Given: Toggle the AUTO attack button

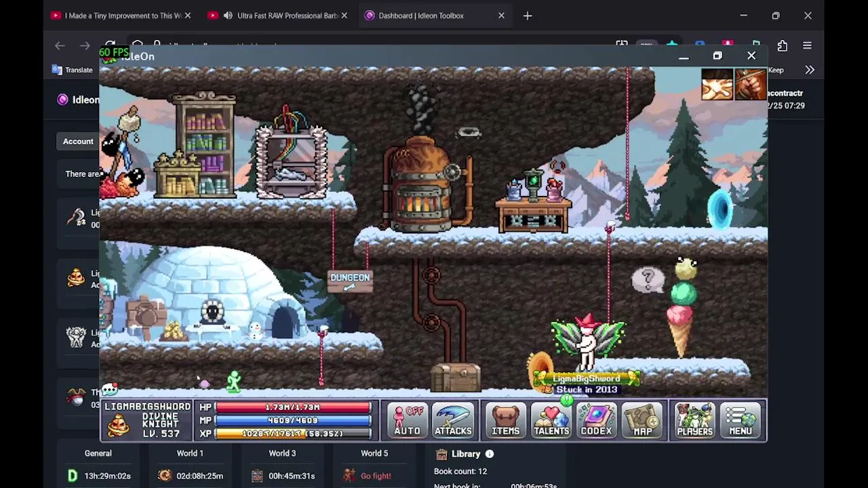Looking at the screenshot, I should point(408,421).
